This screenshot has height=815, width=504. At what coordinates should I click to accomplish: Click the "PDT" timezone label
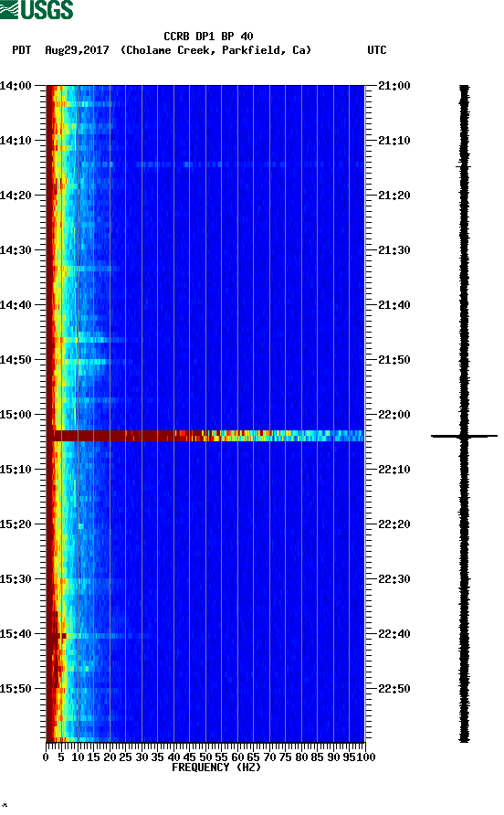coord(21,50)
